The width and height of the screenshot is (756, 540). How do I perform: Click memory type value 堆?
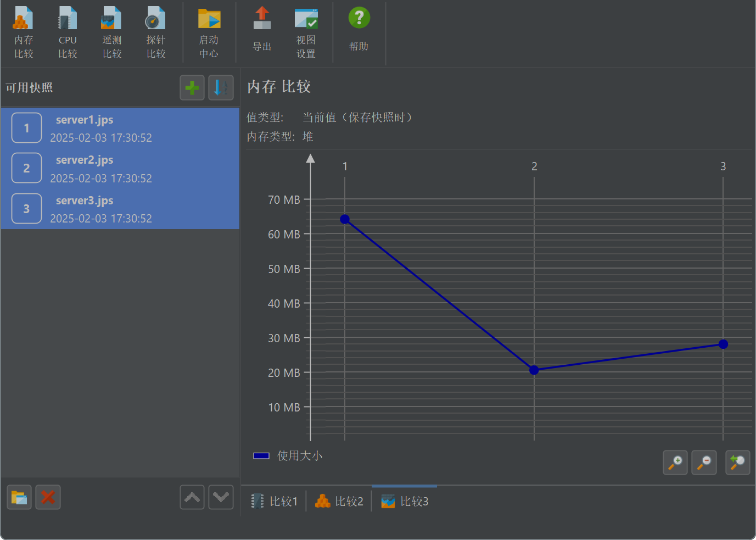tap(308, 136)
